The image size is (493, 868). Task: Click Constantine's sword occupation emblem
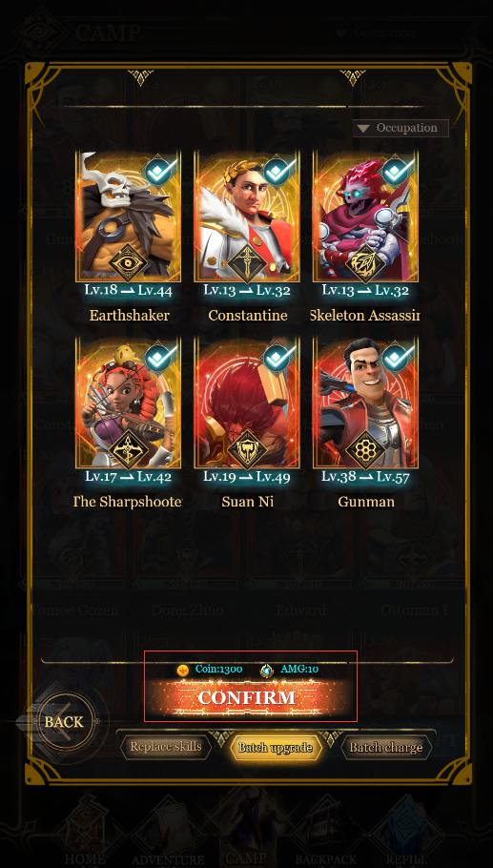coord(247,261)
